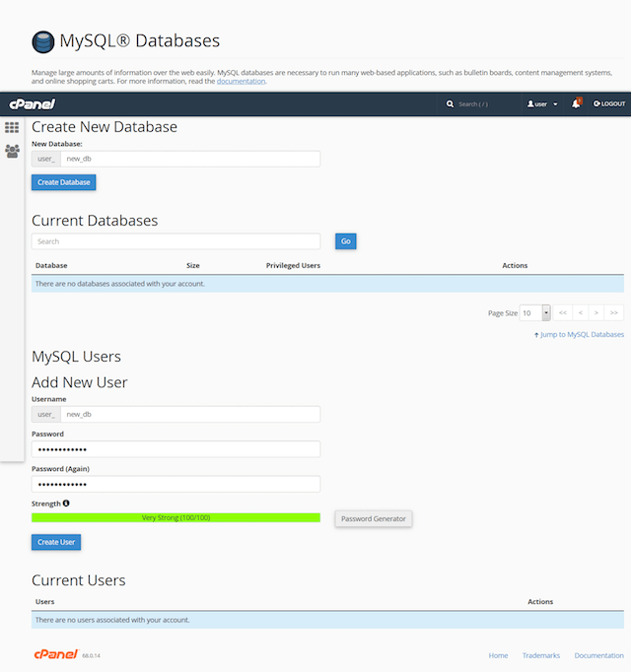Go to the last page of databases
The image size is (631, 672).
[x=614, y=312]
